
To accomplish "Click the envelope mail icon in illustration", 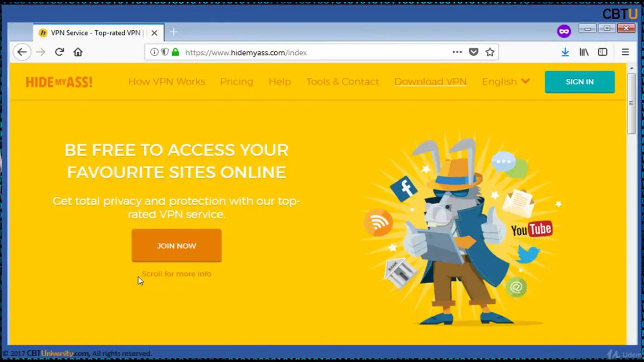I will 518,202.
